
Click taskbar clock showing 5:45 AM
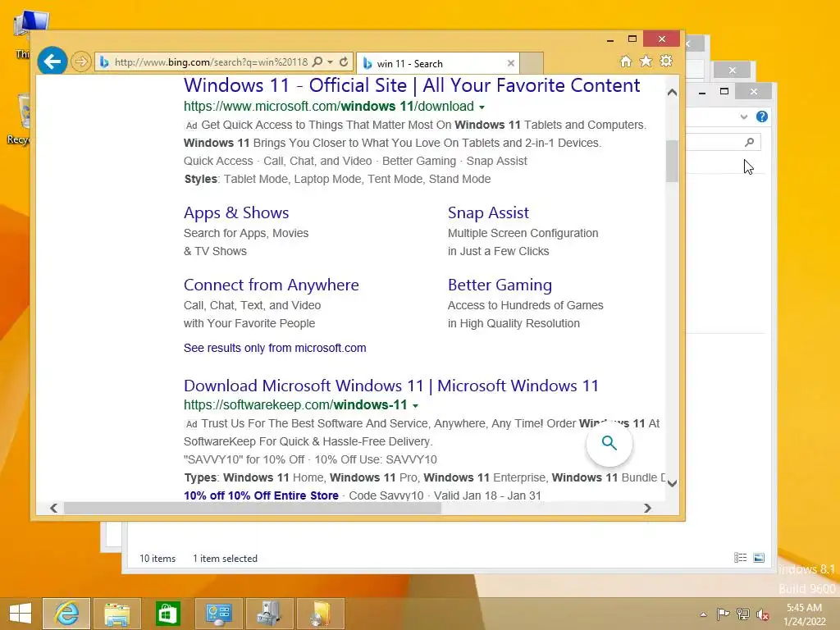805,614
